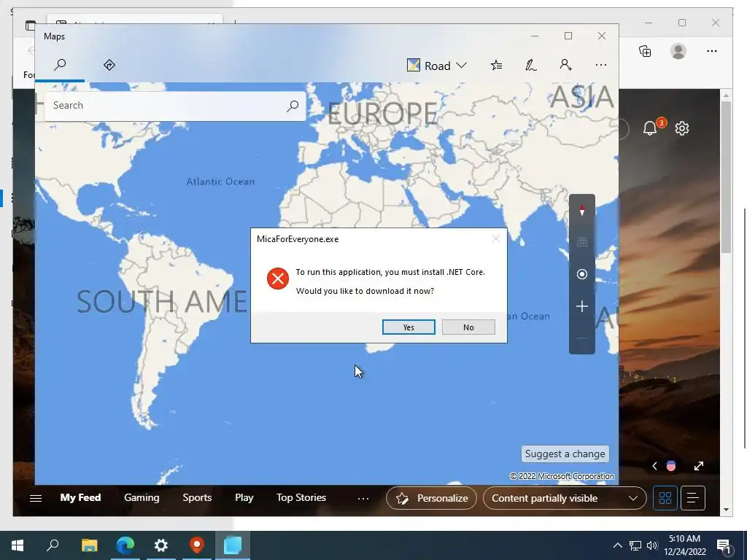Zoom out with the minus button
The height and width of the screenshot is (560, 747).
click(x=581, y=338)
